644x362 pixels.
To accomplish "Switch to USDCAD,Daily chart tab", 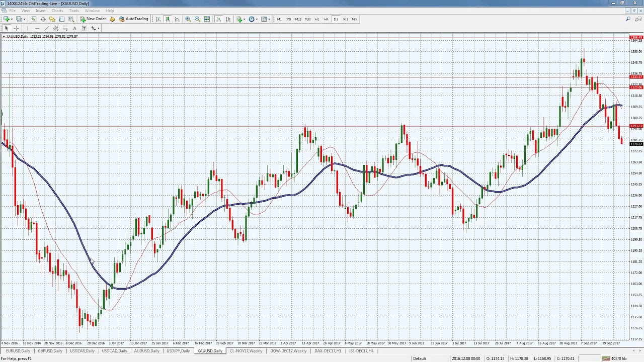I will tap(114, 351).
